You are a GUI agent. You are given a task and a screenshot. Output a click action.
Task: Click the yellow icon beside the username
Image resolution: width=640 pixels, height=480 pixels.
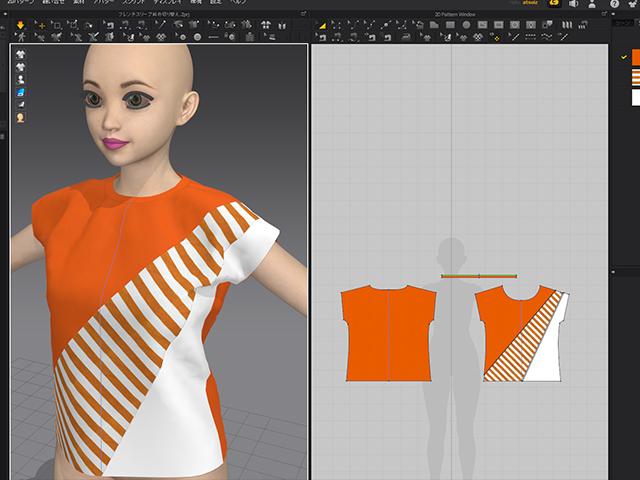click(x=554, y=5)
